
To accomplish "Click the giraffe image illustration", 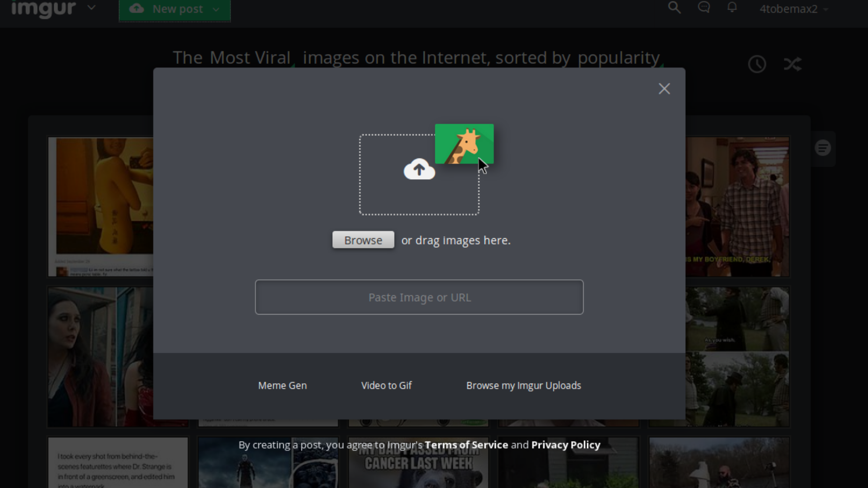I will pyautogui.click(x=464, y=144).
